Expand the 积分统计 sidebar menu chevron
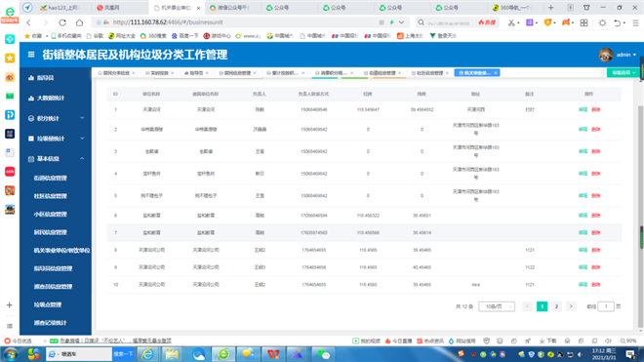The width and height of the screenshot is (644, 362). point(82,118)
